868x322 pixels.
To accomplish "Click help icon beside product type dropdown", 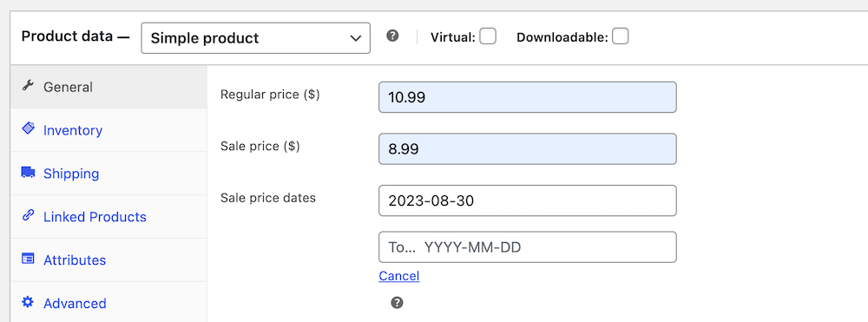I will (x=392, y=36).
